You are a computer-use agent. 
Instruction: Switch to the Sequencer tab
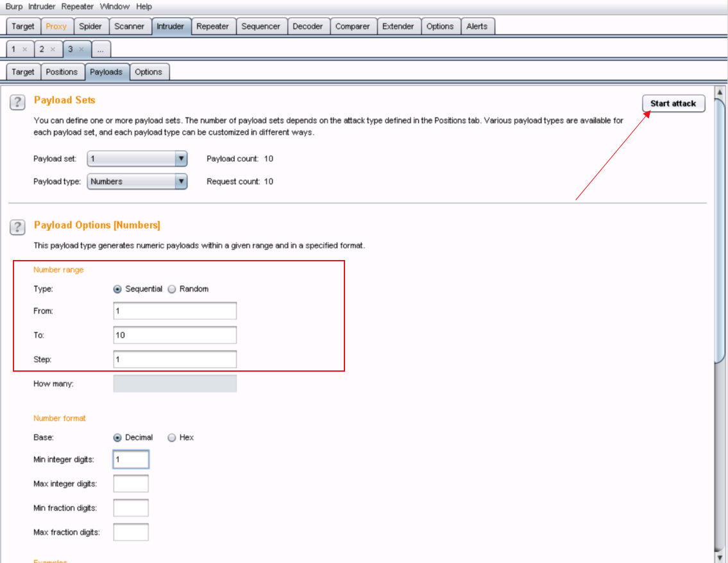[x=261, y=26]
